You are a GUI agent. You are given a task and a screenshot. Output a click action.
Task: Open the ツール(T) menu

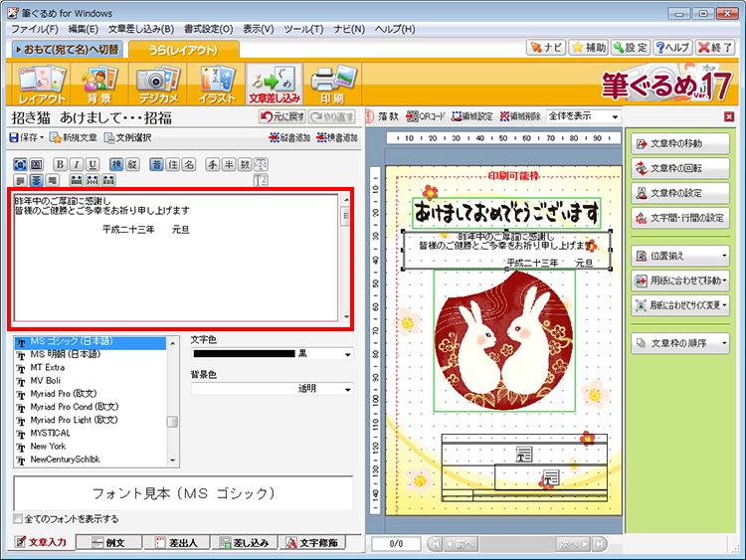coord(303,29)
